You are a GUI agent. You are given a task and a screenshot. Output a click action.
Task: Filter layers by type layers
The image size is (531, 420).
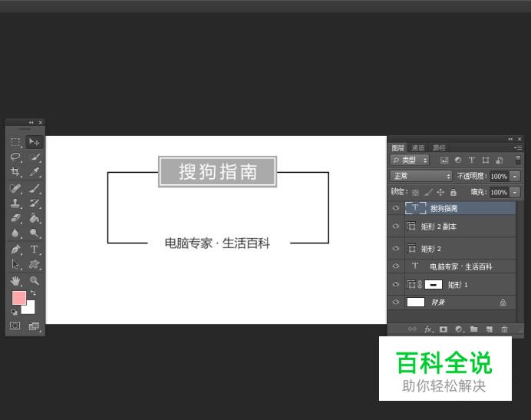tap(471, 160)
